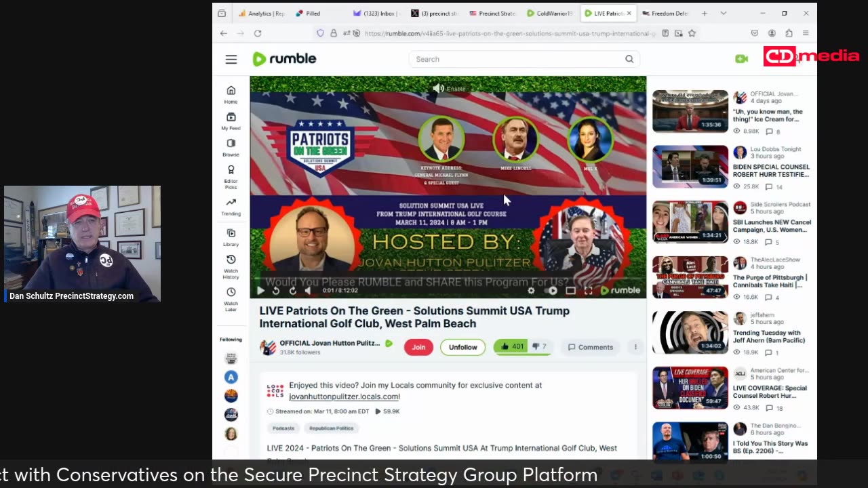Open the Rumble hamburger menu
Screen dimensions: 868x488
click(x=231, y=60)
